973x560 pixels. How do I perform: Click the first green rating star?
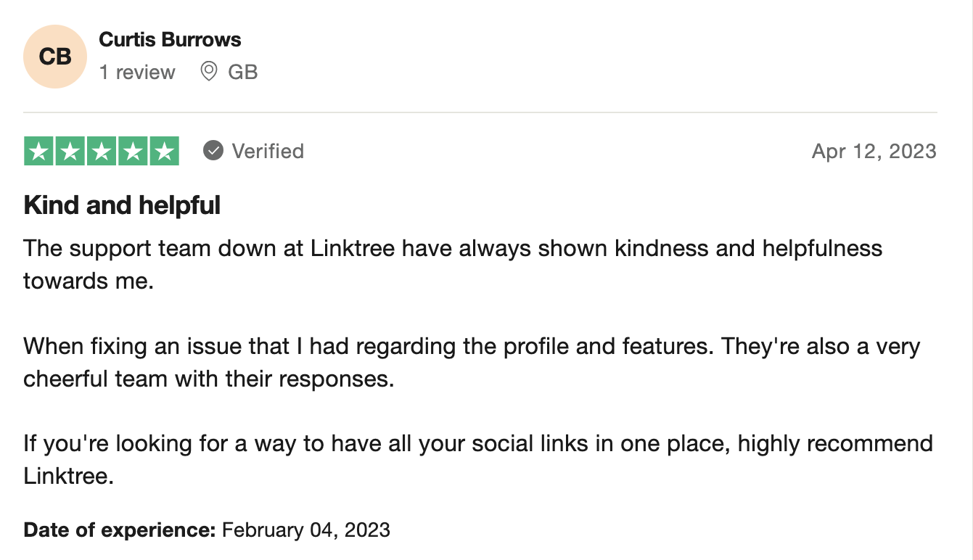pos(38,151)
